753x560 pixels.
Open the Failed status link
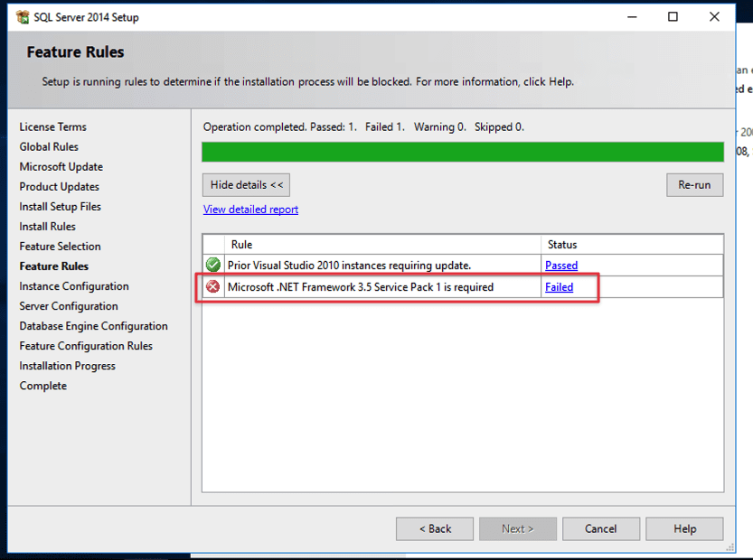point(559,287)
